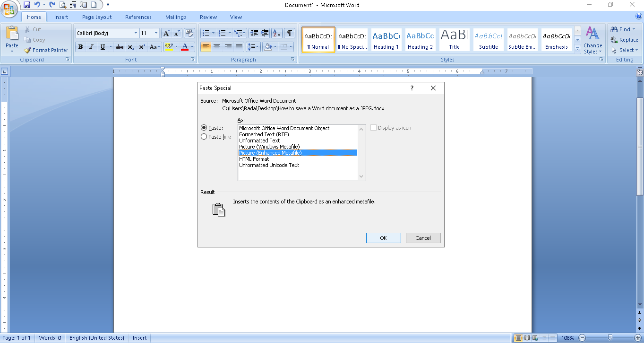Click the Office Button orb

tap(10, 9)
